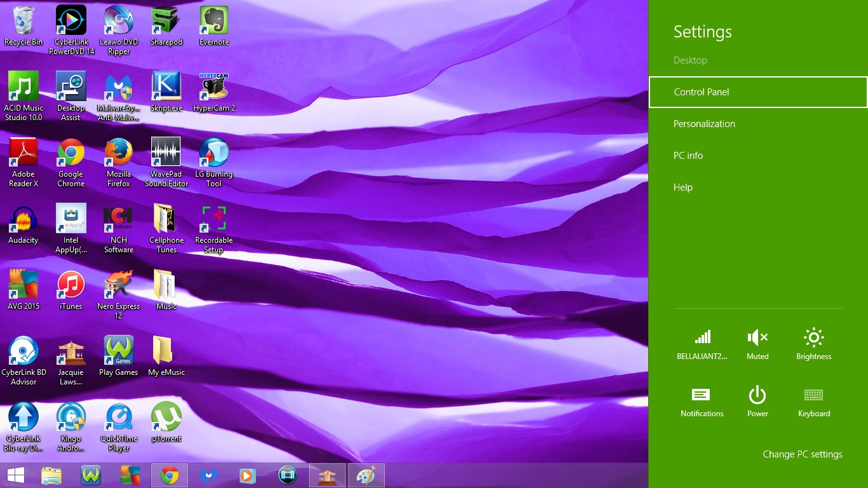Click the Muted volume control
868x488 pixels.
tap(757, 344)
